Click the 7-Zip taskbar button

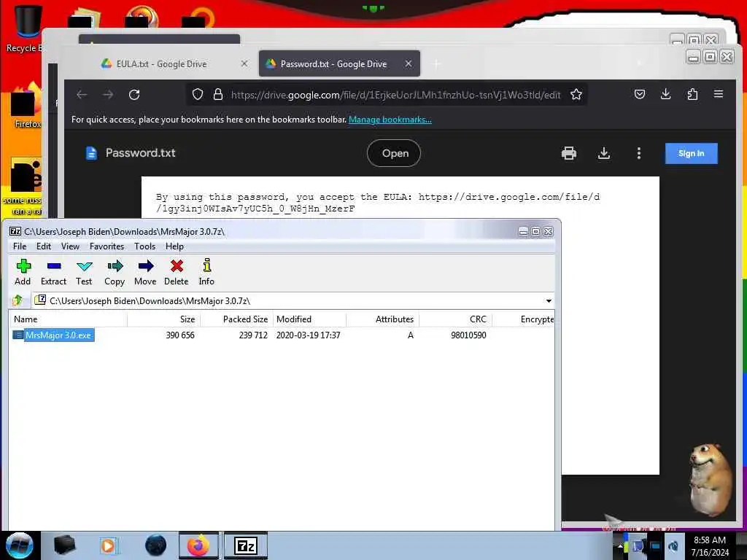pyautogui.click(x=246, y=545)
